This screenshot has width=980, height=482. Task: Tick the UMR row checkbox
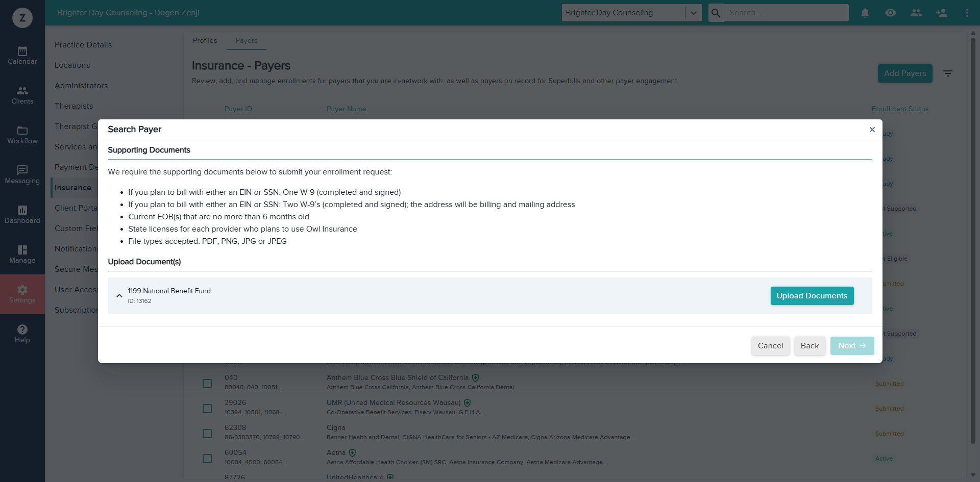coord(207,409)
